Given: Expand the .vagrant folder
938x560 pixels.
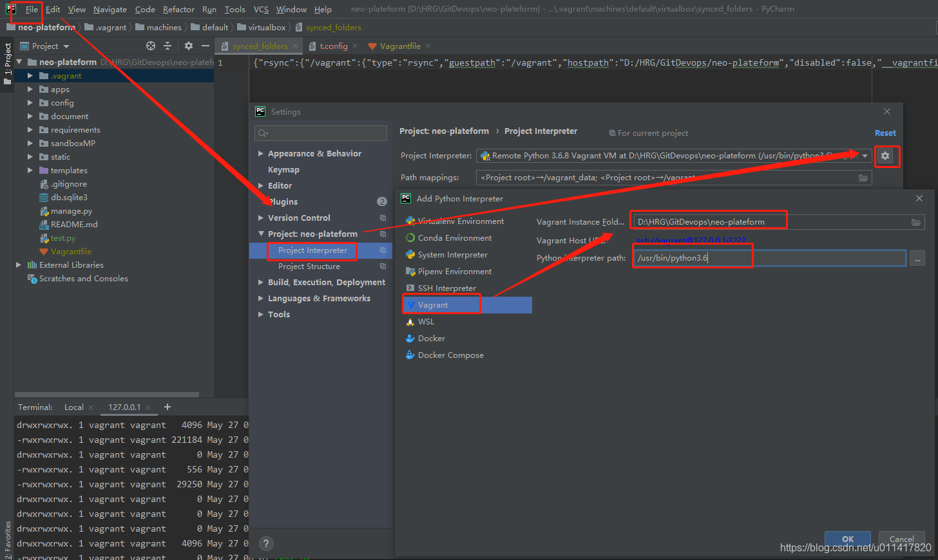Looking at the screenshot, I should coord(30,75).
